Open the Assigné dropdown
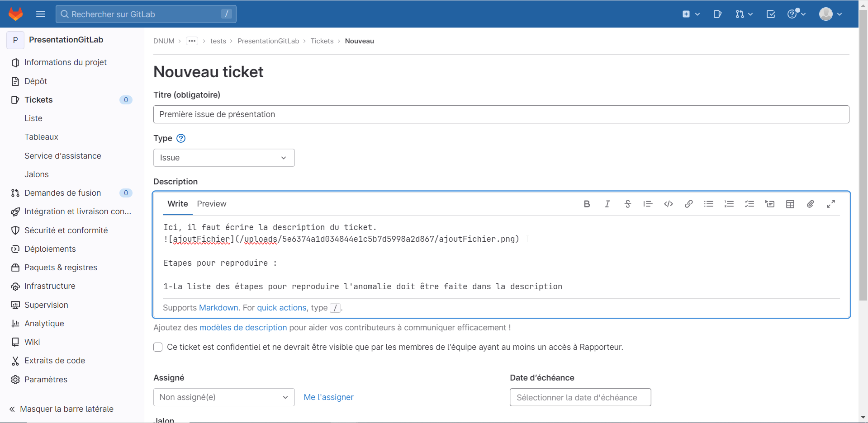This screenshot has width=868, height=423. click(x=224, y=397)
